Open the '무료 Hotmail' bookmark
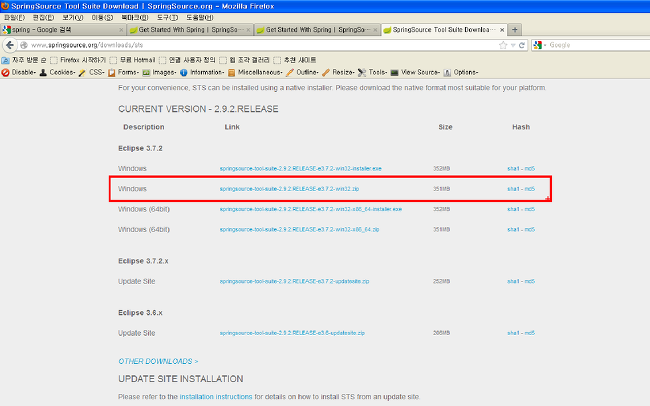The height and width of the screenshot is (406, 650). 133,60
